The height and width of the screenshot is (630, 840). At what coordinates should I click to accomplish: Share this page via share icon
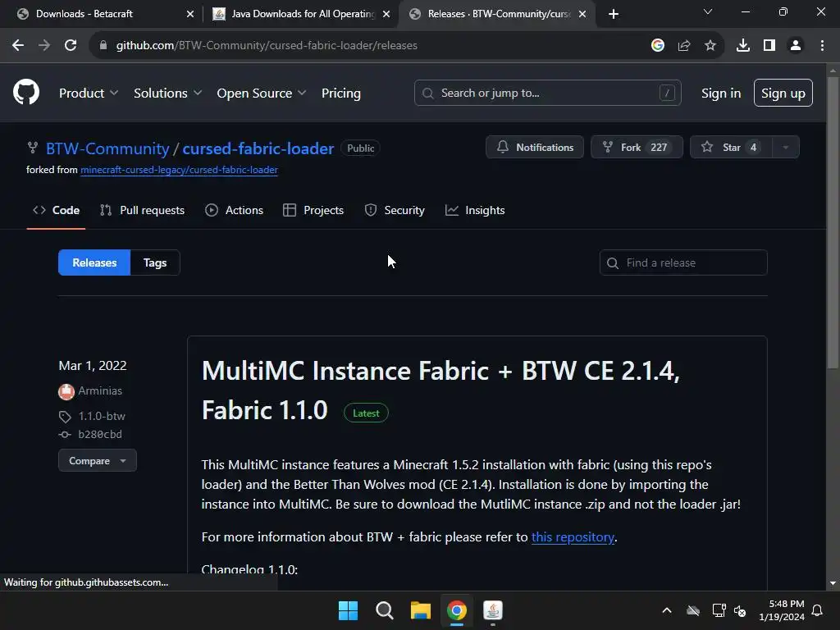click(x=684, y=46)
